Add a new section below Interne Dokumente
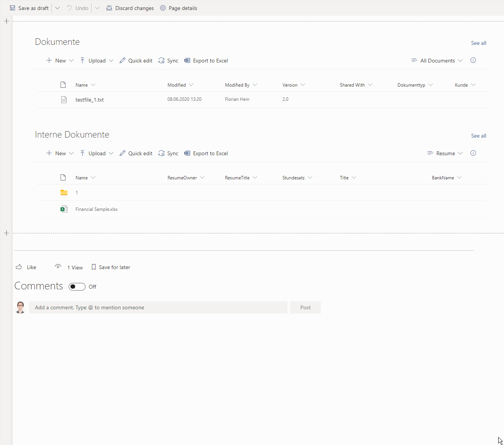504x445 pixels. coord(7,233)
